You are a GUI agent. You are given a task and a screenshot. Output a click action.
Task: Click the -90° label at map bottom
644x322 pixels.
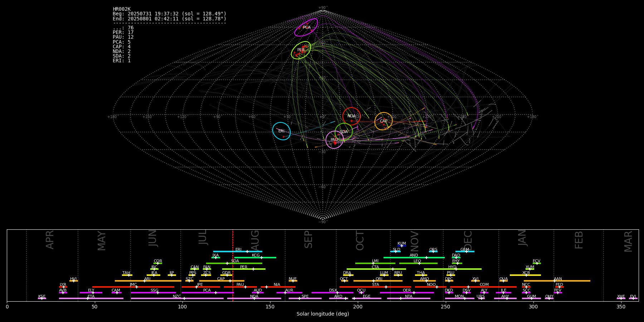(x=323, y=222)
